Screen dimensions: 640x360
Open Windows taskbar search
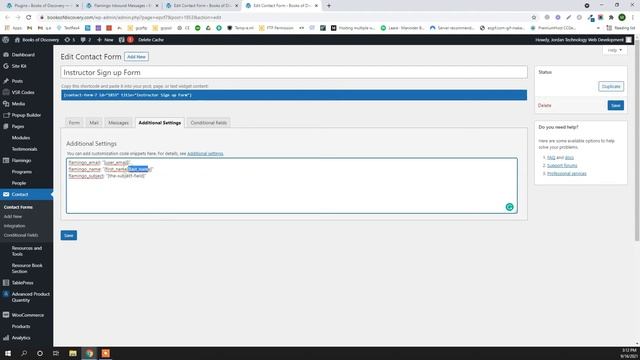[24, 353]
